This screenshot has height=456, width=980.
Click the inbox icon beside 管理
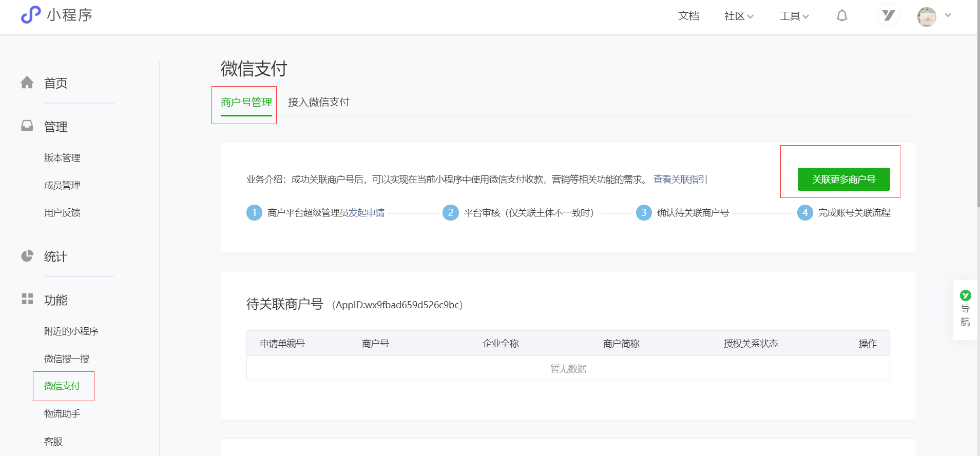coord(27,126)
